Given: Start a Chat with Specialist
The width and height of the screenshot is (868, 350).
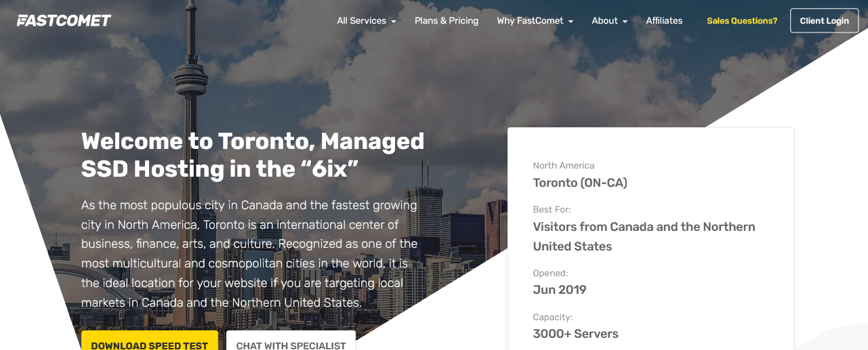Looking at the screenshot, I should (x=291, y=342).
